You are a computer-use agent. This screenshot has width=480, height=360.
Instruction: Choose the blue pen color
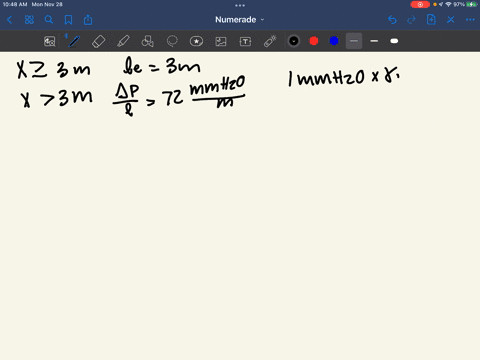click(334, 41)
